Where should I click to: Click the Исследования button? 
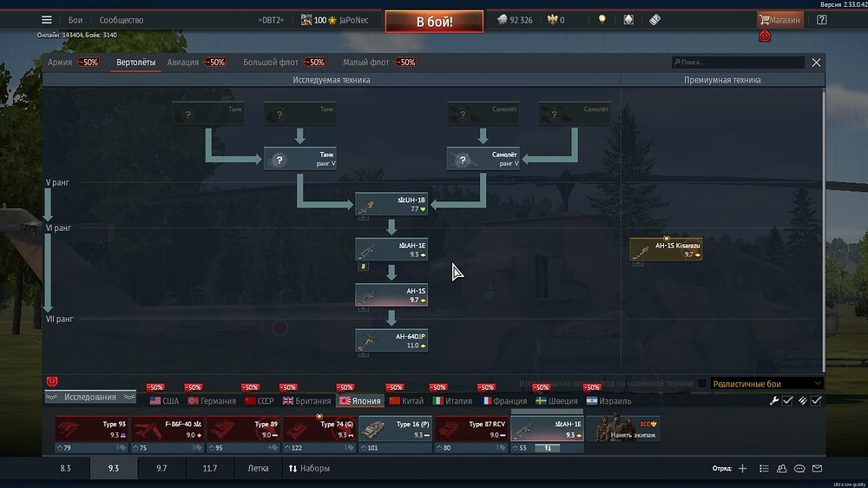(x=90, y=397)
